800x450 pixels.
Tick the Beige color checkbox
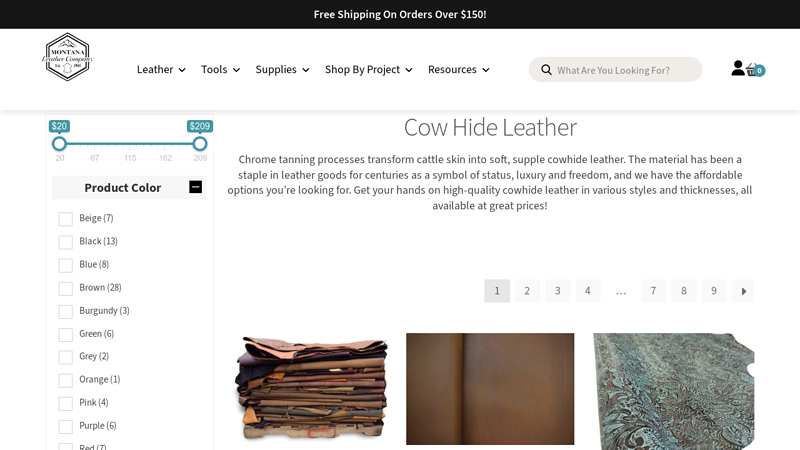click(65, 219)
